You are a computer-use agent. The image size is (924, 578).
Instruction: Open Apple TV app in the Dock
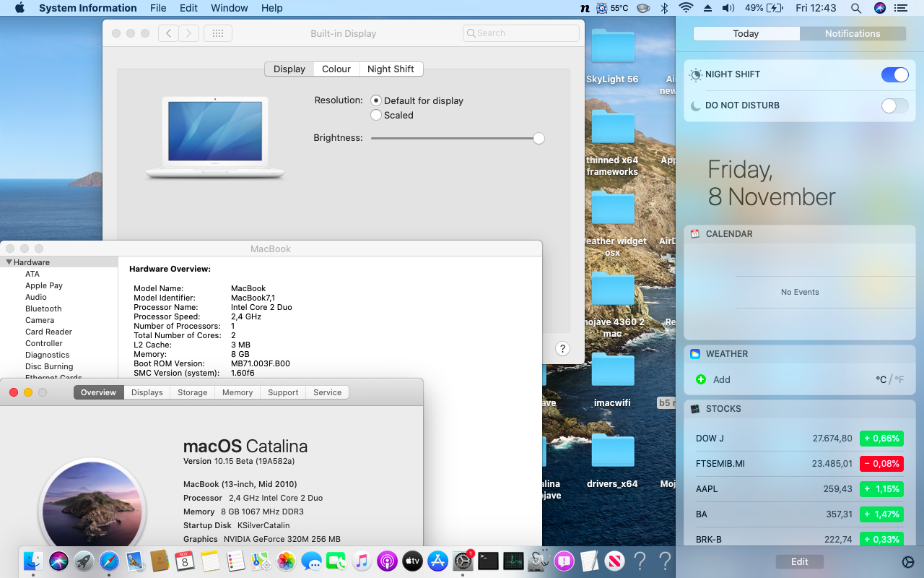click(x=412, y=561)
